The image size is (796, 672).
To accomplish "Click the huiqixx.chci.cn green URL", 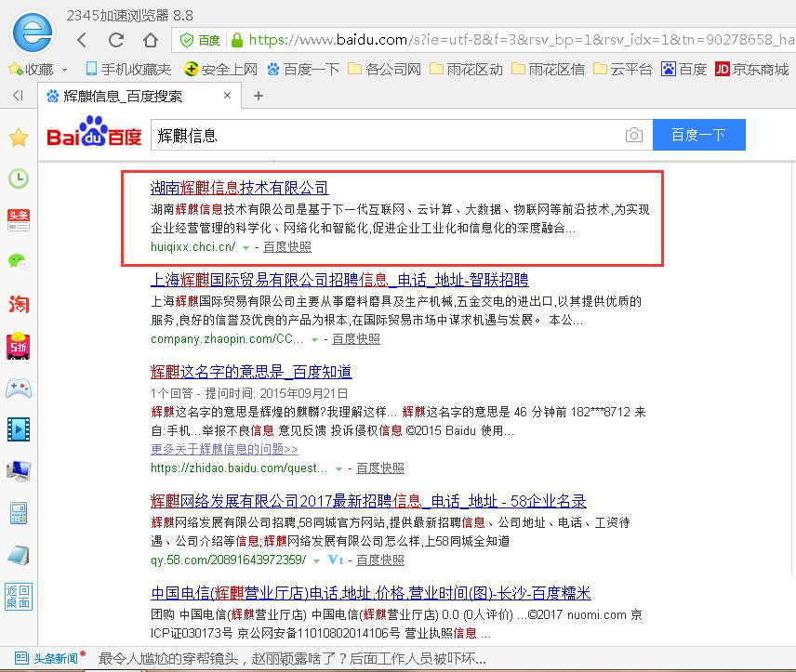I will click(192, 247).
